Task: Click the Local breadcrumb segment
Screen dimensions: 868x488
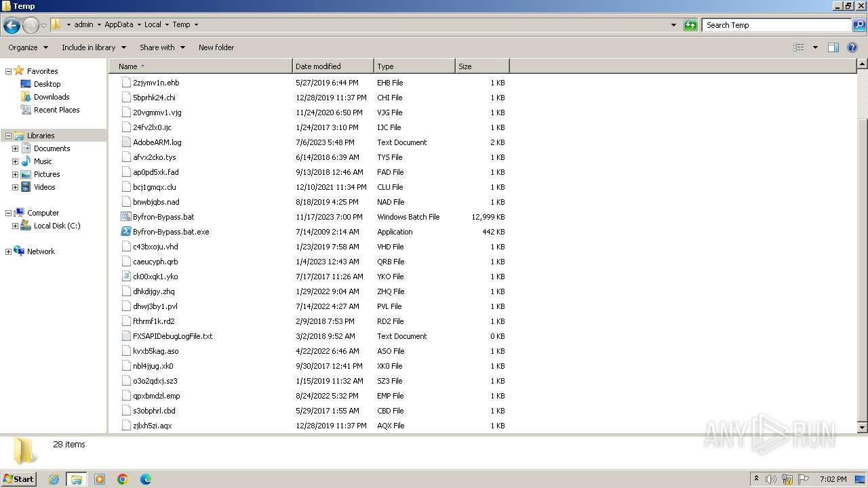Action: tap(153, 24)
